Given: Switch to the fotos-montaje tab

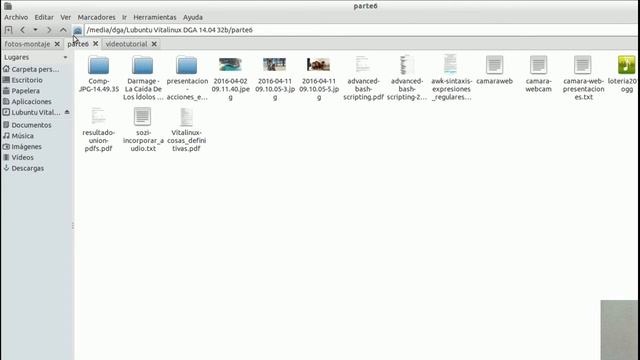Looking at the screenshot, I should tap(27, 44).
